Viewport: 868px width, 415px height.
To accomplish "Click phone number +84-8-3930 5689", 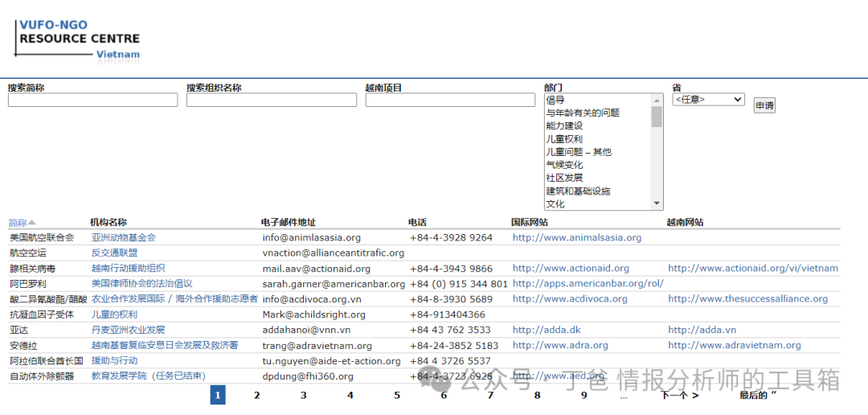I will (x=451, y=298).
